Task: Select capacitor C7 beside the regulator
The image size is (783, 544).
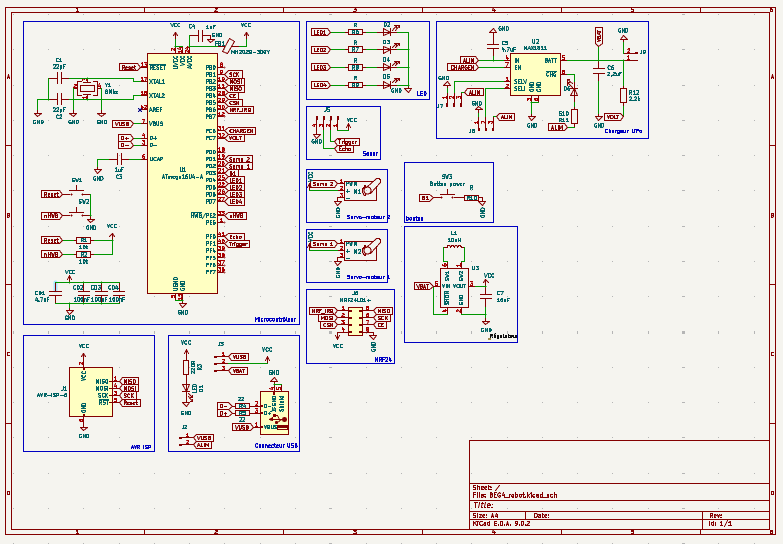Action: point(486,296)
